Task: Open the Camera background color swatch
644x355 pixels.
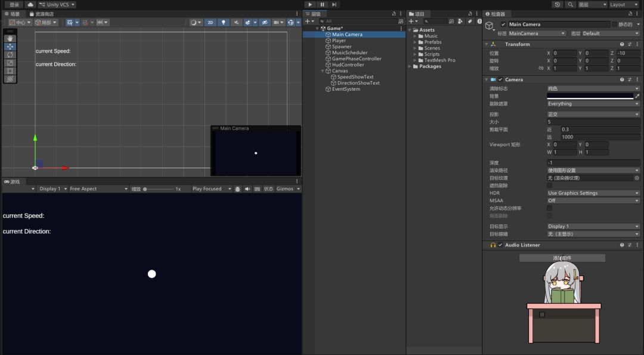Action: pyautogui.click(x=590, y=96)
